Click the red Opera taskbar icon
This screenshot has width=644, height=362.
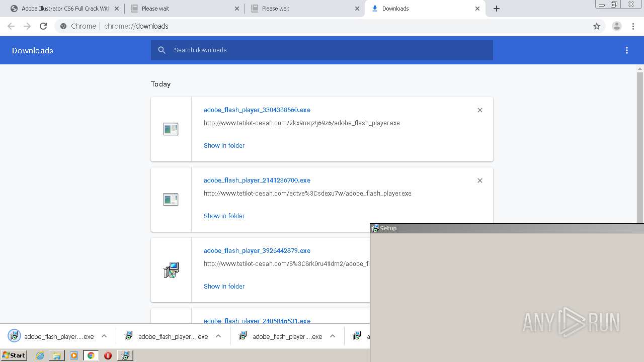pos(108,355)
